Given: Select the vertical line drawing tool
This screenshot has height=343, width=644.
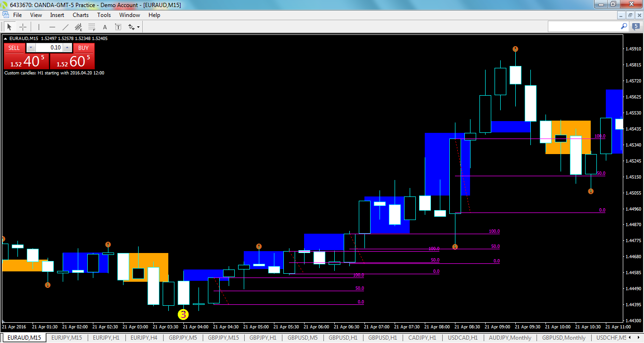Looking at the screenshot, I should (x=39, y=27).
